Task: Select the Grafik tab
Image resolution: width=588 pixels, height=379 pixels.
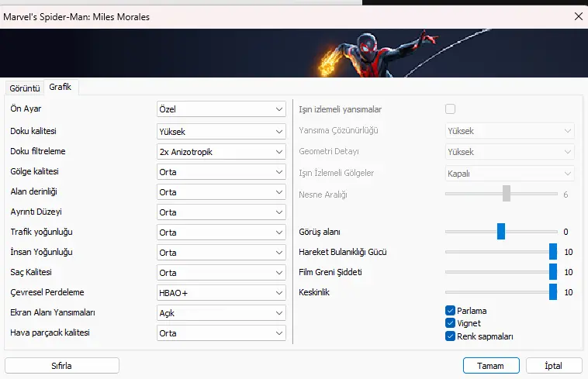Action: [x=61, y=87]
